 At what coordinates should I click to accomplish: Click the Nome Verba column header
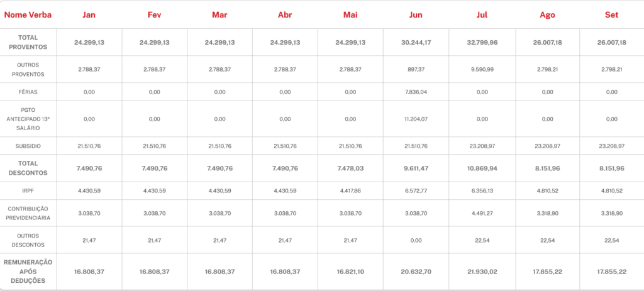[28, 14]
